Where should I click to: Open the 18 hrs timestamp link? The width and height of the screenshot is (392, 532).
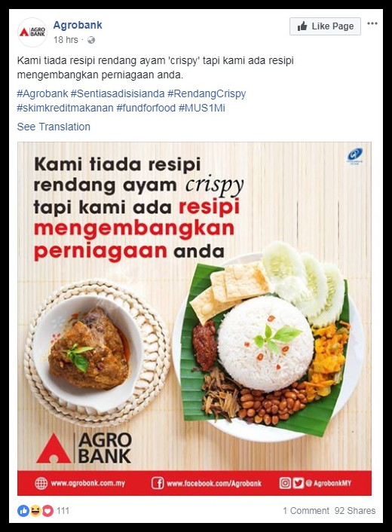[x=66, y=40]
